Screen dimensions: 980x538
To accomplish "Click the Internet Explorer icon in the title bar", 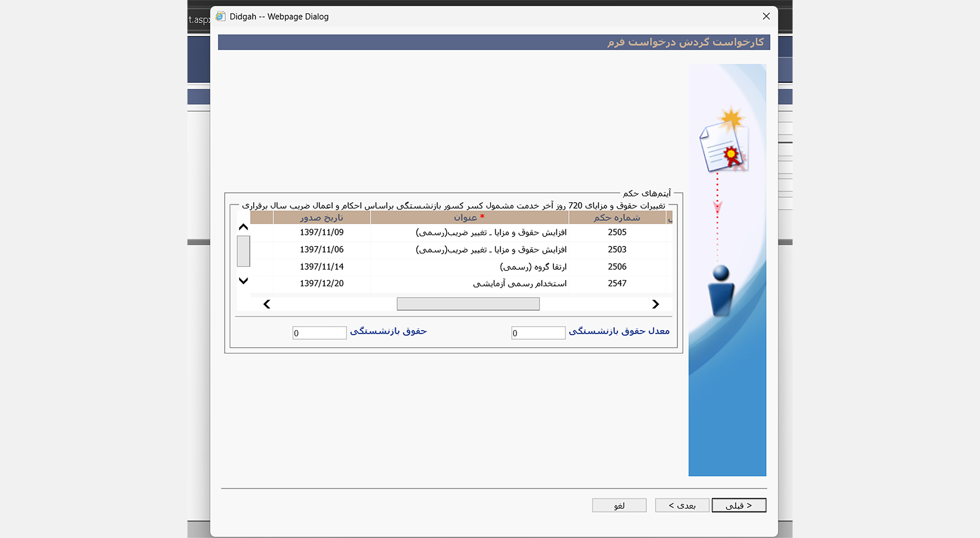I will coord(220,16).
